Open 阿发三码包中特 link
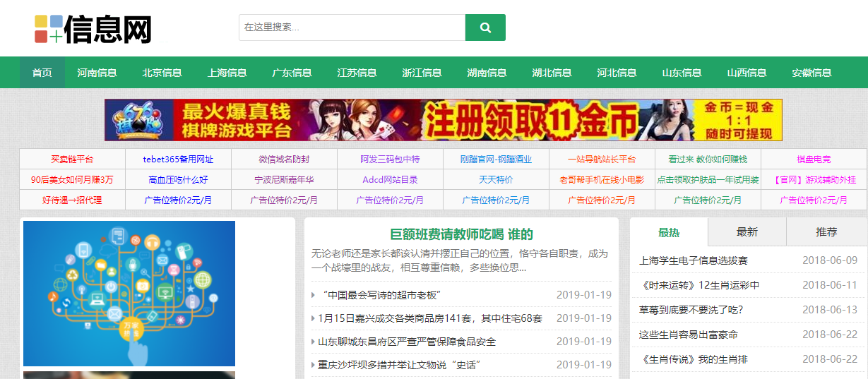Screen dimensions: 868x379 pos(390,160)
